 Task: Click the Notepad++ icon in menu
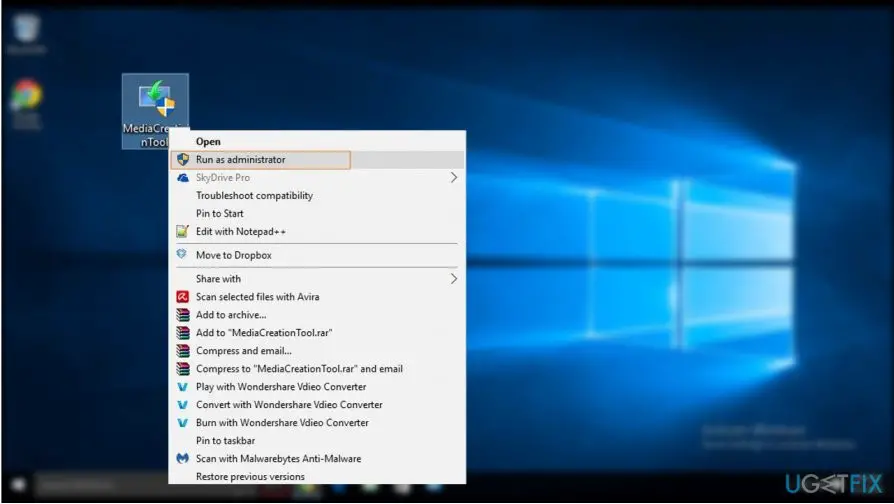click(x=182, y=231)
